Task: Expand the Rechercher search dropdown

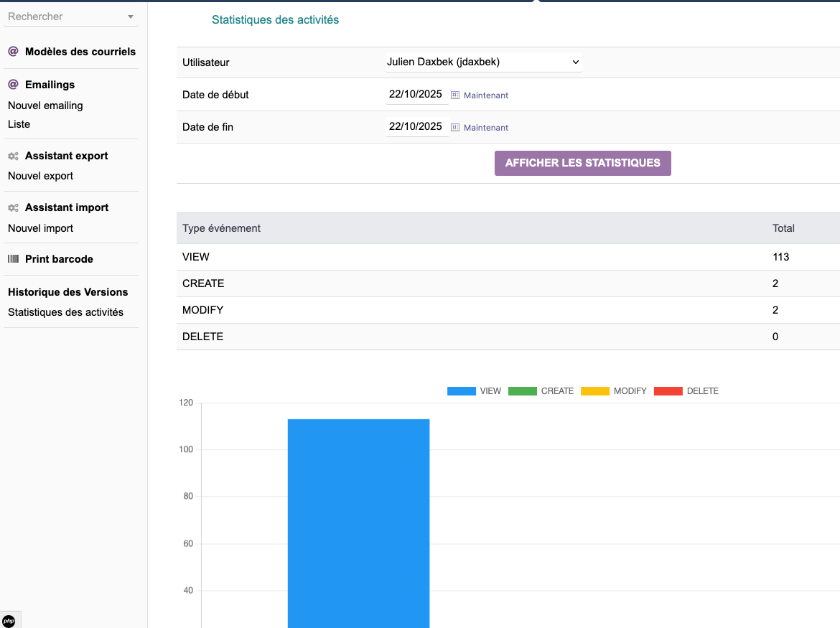Action: 130,17
